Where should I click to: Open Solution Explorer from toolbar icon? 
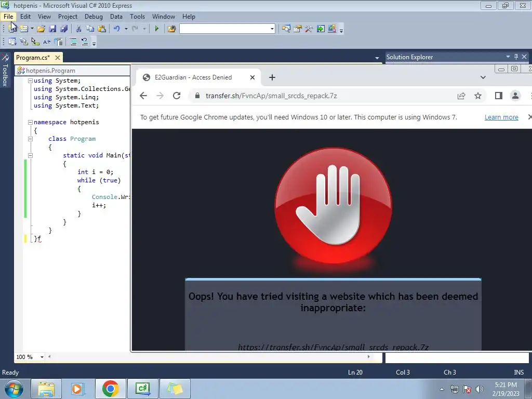click(x=286, y=29)
